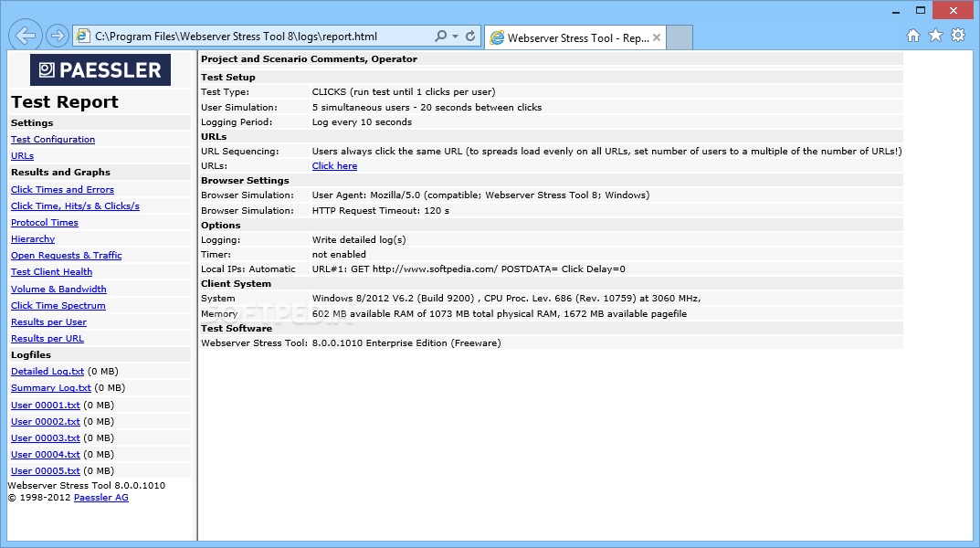Click the 'HTTP Request Timeout: 120 s' value
Screen dimensions: 980x548
click(x=381, y=211)
